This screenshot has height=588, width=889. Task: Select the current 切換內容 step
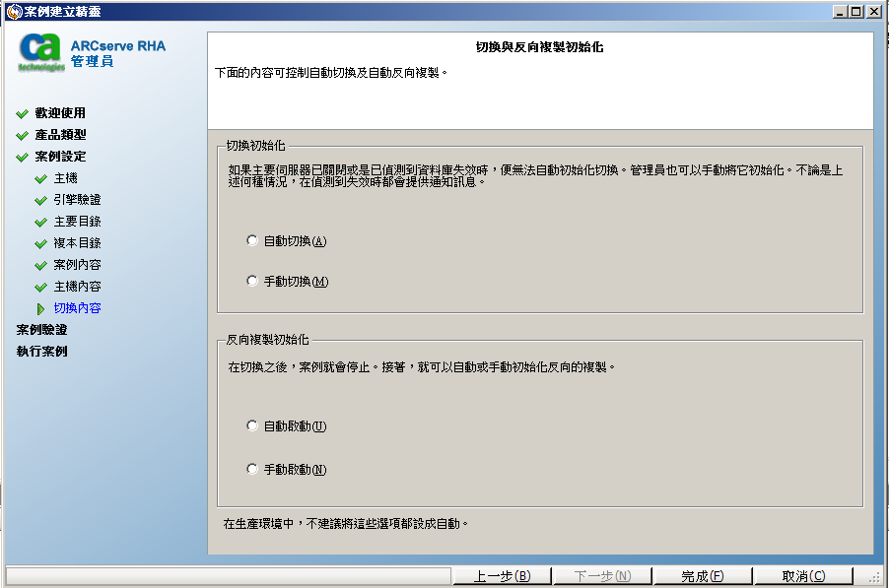tap(77, 307)
